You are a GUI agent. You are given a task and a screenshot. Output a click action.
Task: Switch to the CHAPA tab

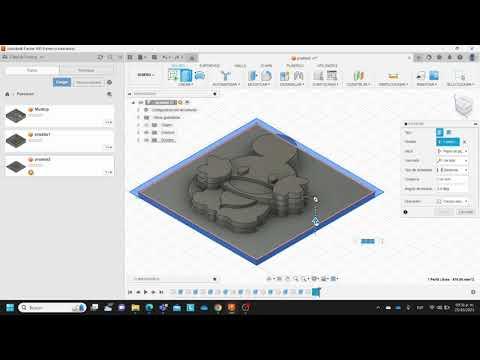266,65
